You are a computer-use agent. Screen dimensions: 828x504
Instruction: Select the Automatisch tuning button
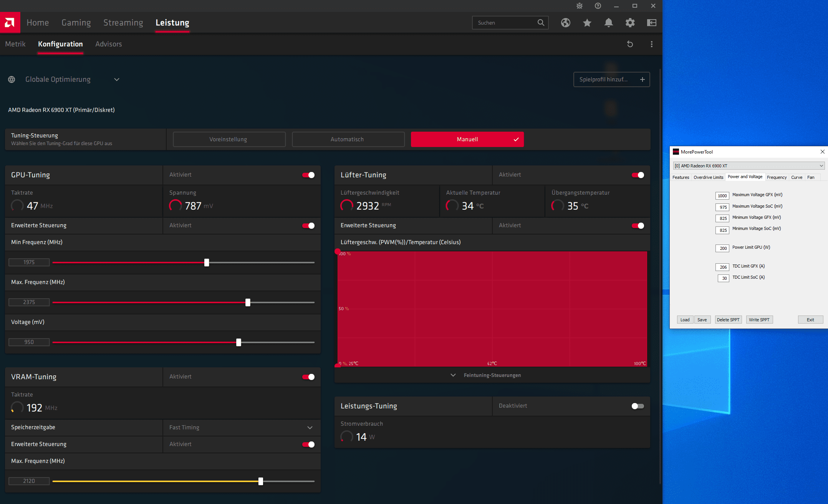point(348,139)
